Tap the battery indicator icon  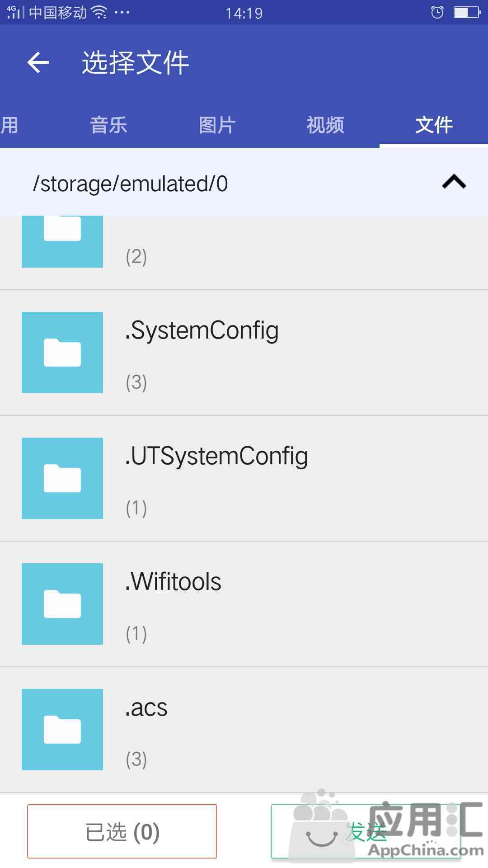coord(467,12)
